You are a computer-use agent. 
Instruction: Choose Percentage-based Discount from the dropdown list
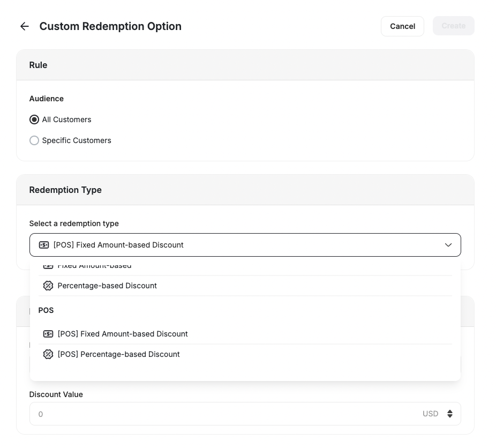click(x=107, y=286)
